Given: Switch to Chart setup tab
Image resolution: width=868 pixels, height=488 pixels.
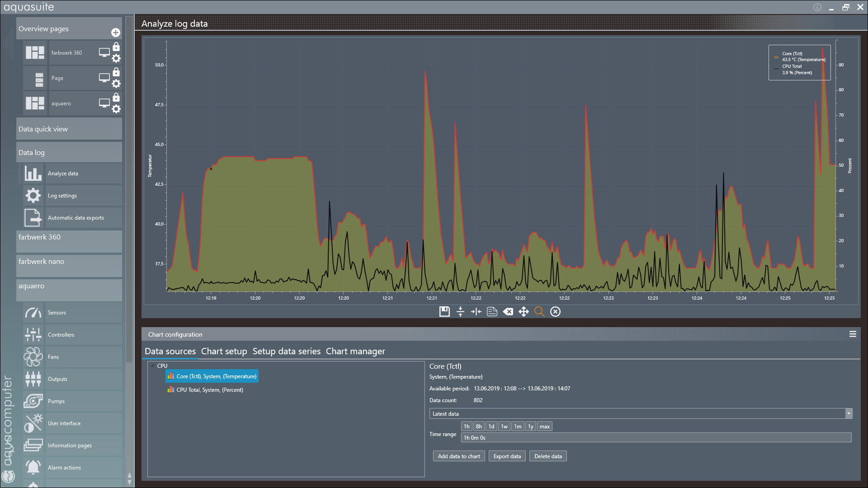Looking at the screenshot, I should pos(224,351).
